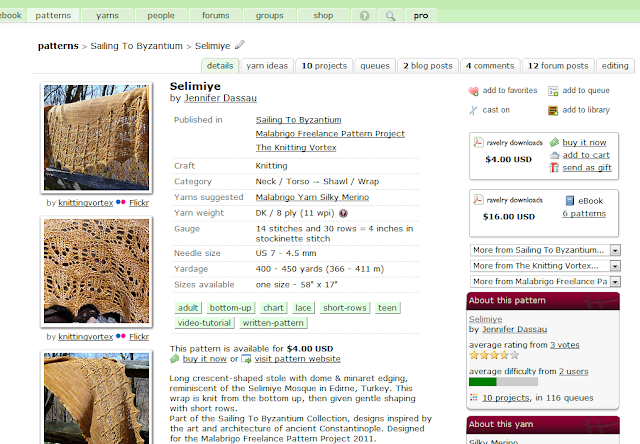Switch to the yarn ideas tab

point(267,66)
